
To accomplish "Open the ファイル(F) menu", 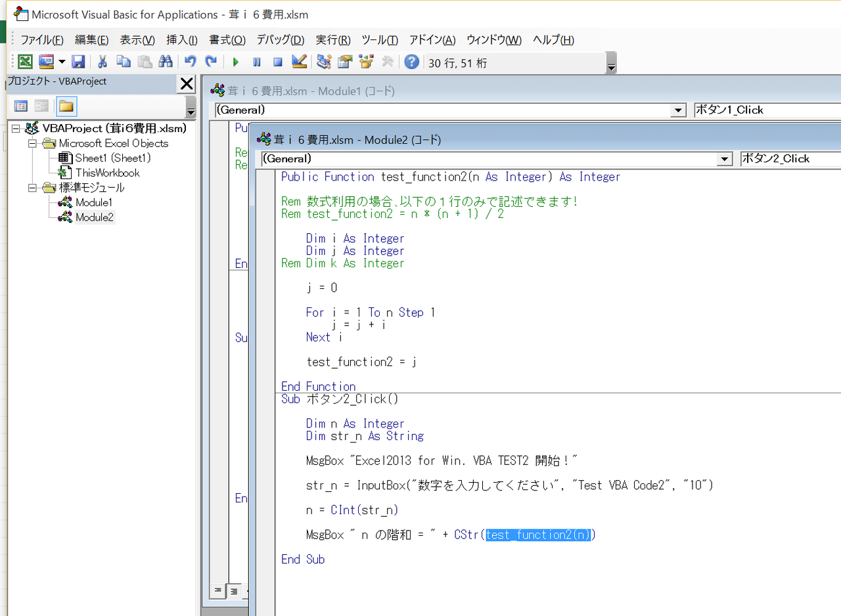I will pyautogui.click(x=42, y=40).
